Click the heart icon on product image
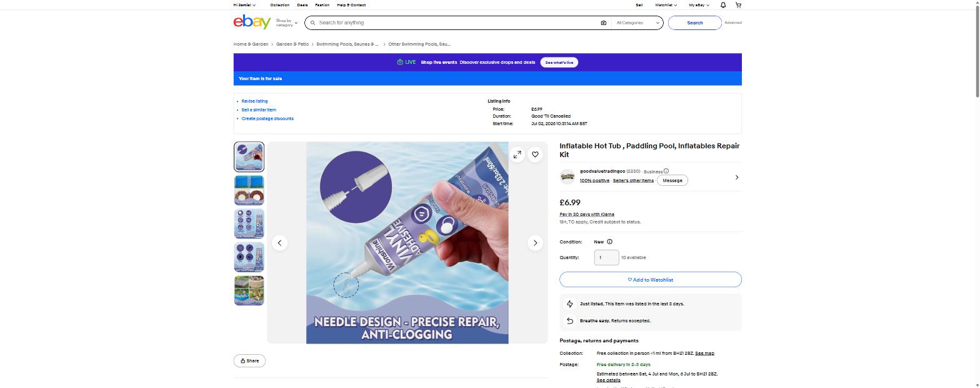Image resolution: width=980 pixels, height=388 pixels. (535, 155)
